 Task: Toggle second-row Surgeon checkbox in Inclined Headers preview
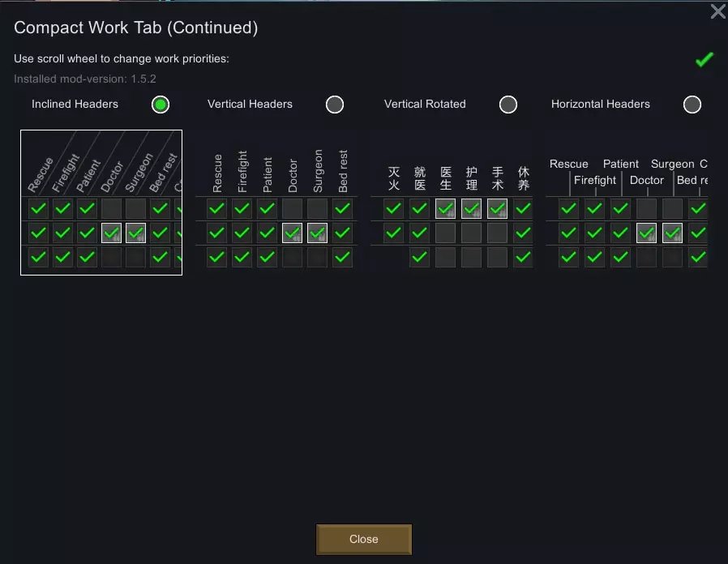[x=135, y=233]
